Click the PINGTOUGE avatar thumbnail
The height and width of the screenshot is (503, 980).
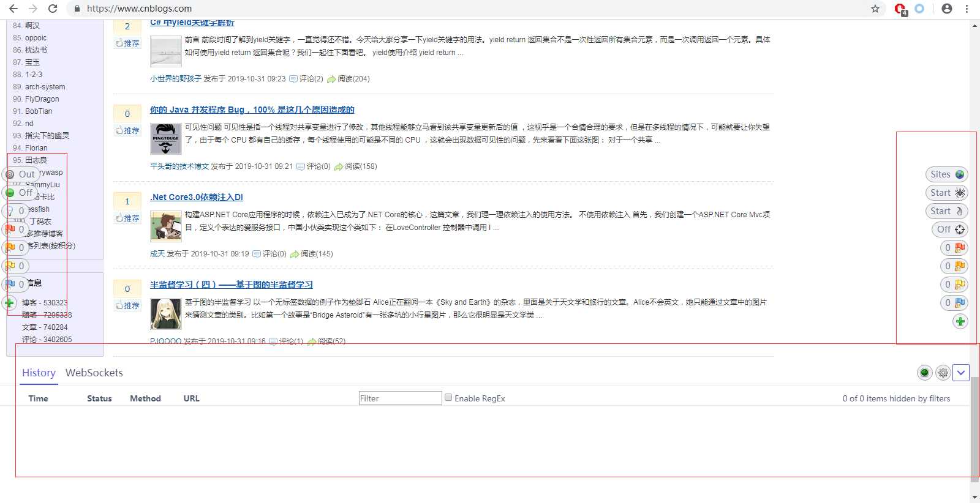click(x=166, y=138)
